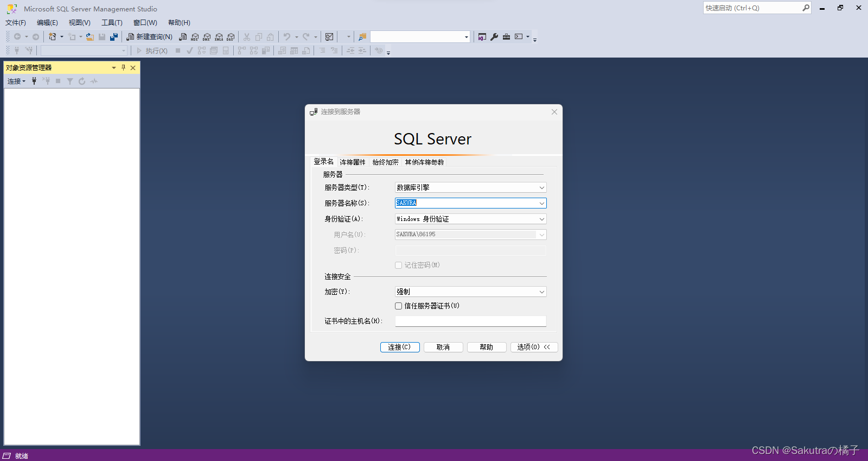The width and height of the screenshot is (868, 461).
Task: Expand the Encryption (加密) dropdown
Action: [x=541, y=292]
